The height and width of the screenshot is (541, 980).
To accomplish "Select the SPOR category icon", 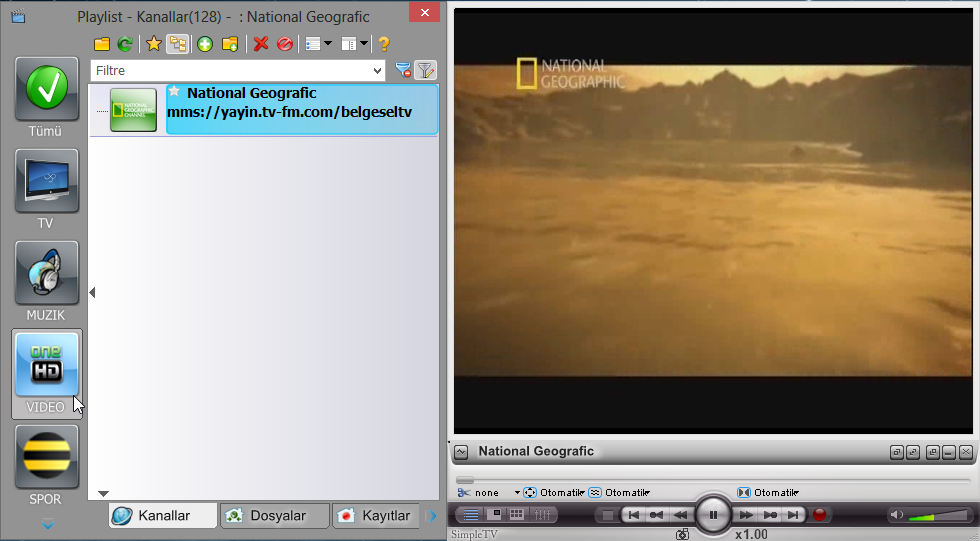I will click(46, 457).
